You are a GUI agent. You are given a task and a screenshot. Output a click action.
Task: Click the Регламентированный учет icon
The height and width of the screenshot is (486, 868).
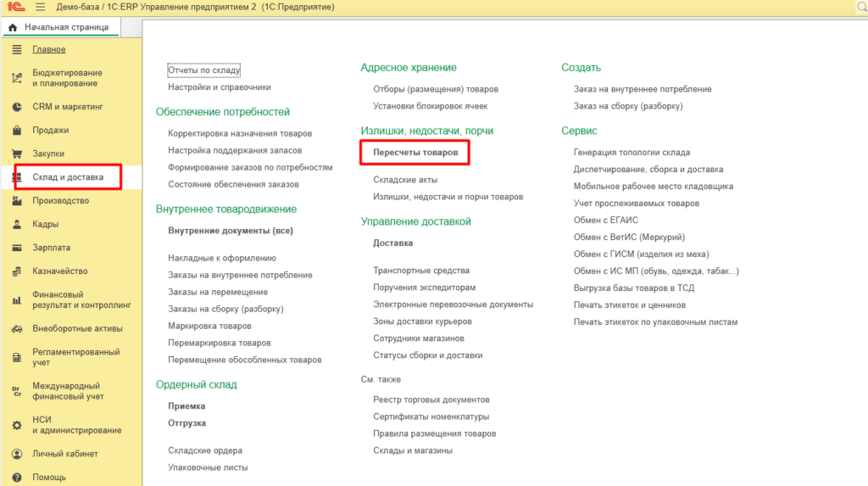pyautogui.click(x=17, y=357)
